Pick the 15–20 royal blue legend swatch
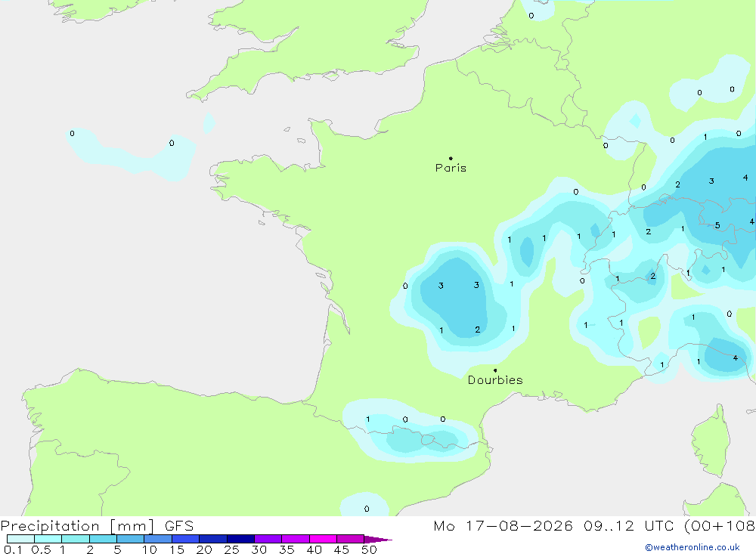Screen dimensions: 756x554 pyautogui.click(x=186, y=539)
